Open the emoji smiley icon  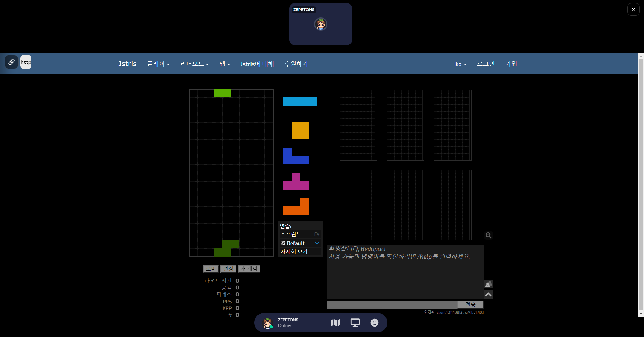click(x=374, y=323)
